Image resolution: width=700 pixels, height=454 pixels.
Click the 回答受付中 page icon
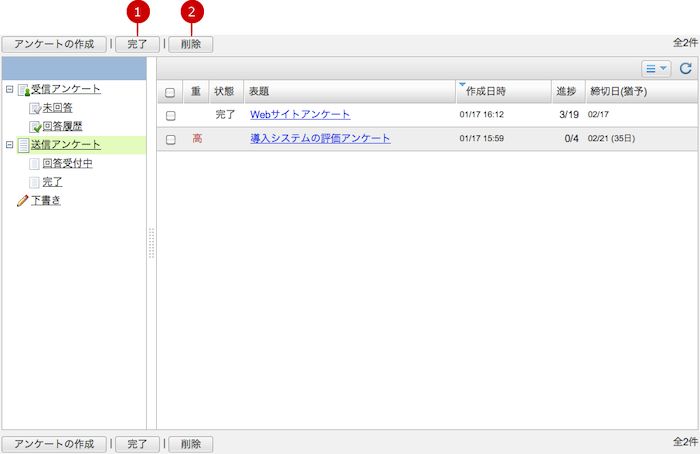pyautogui.click(x=34, y=164)
